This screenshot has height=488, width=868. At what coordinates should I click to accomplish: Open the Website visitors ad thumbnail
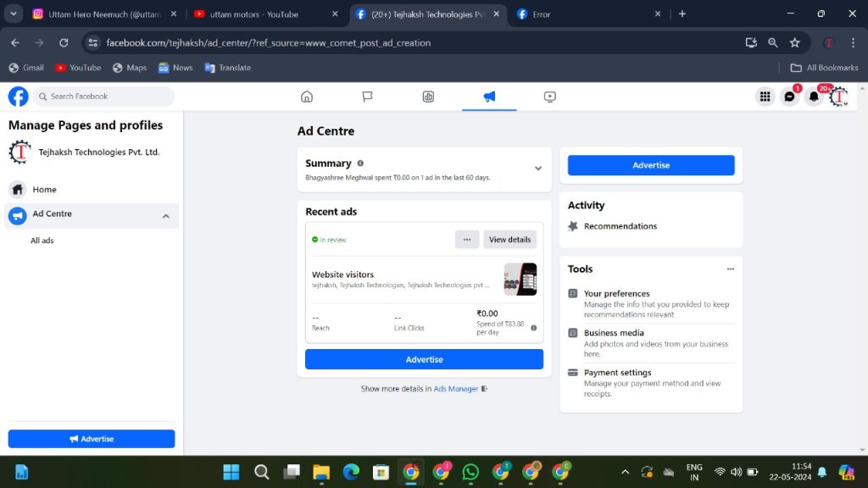click(x=520, y=279)
